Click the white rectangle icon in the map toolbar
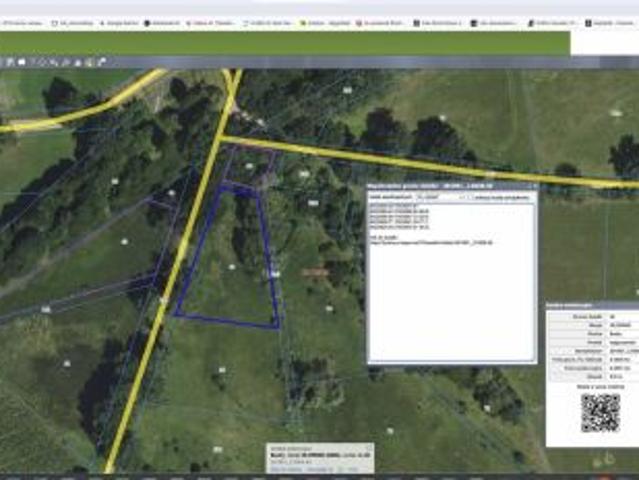Viewport: 639px width, 480px height. click(x=22, y=62)
